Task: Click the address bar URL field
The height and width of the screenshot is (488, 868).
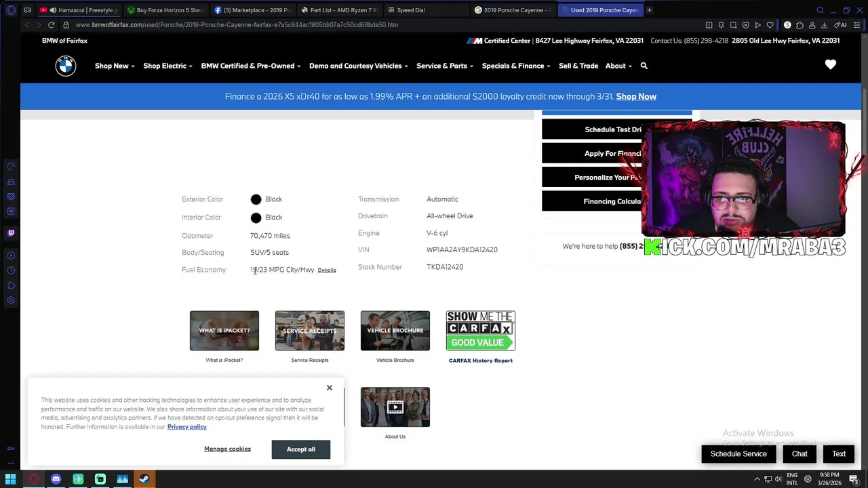Action: (x=380, y=25)
